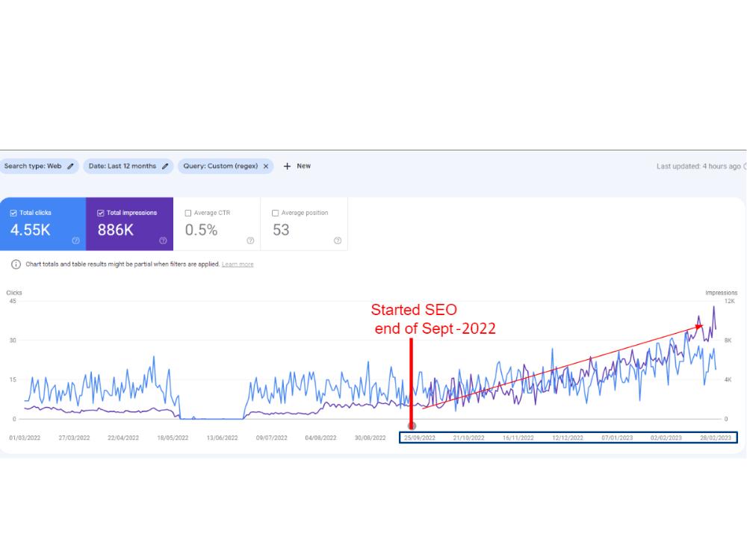Select the 0.5% average CTR value
The height and width of the screenshot is (560, 747).
pos(201,230)
